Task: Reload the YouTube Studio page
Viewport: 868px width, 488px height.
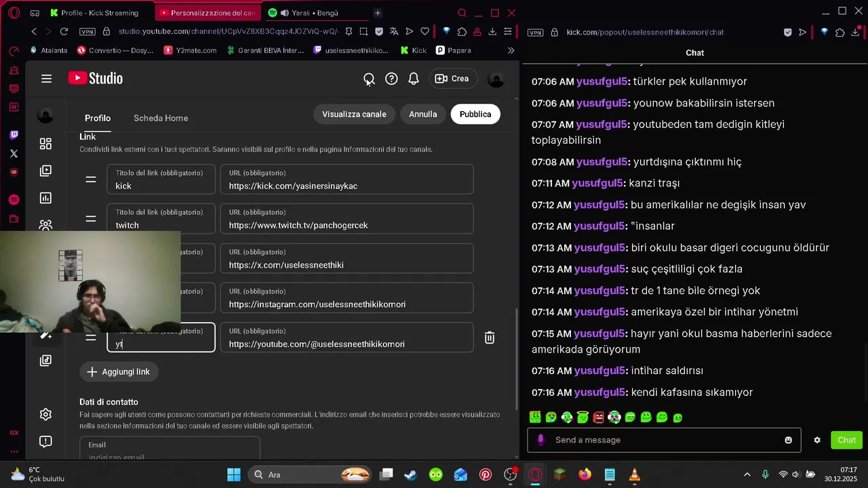Action: click(x=64, y=31)
